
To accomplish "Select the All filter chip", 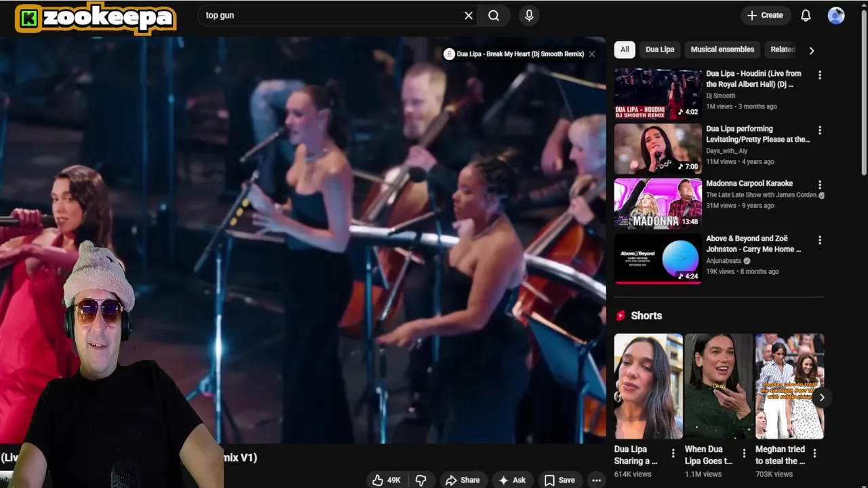I will pyautogui.click(x=625, y=49).
